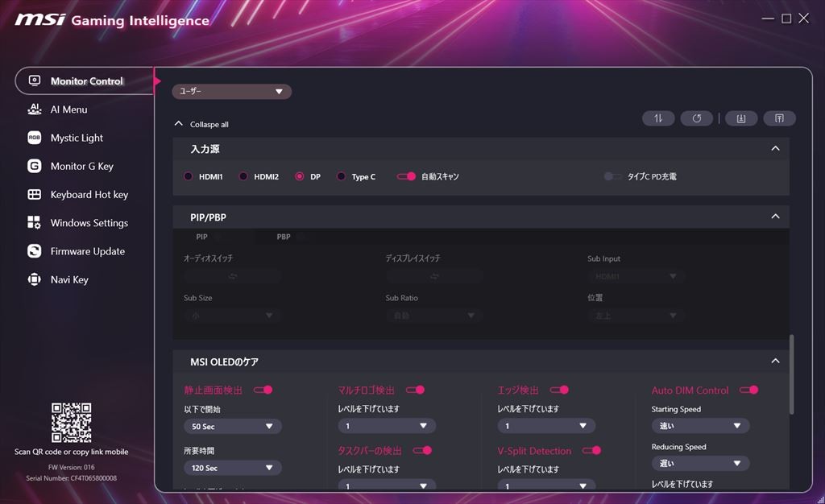Collapse the MSI OLEDのケア section
Viewport: 825px width, 504px height.
coord(775,361)
